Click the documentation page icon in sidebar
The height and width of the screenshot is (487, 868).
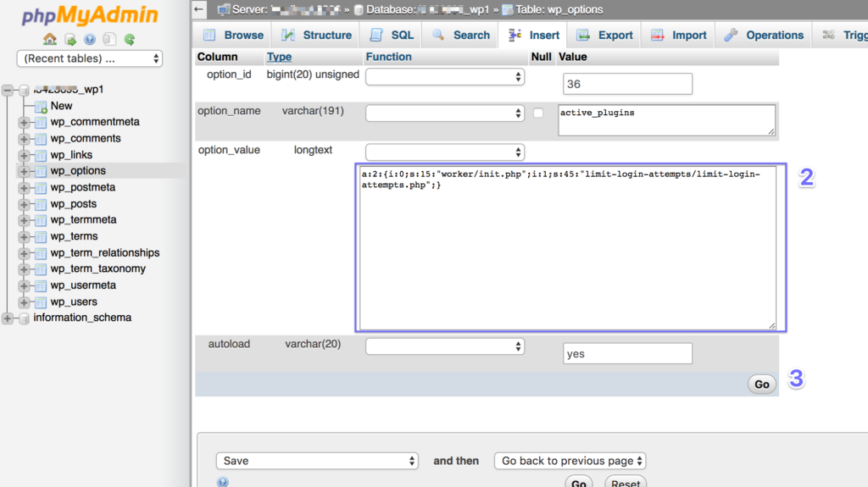tap(109, 39)
